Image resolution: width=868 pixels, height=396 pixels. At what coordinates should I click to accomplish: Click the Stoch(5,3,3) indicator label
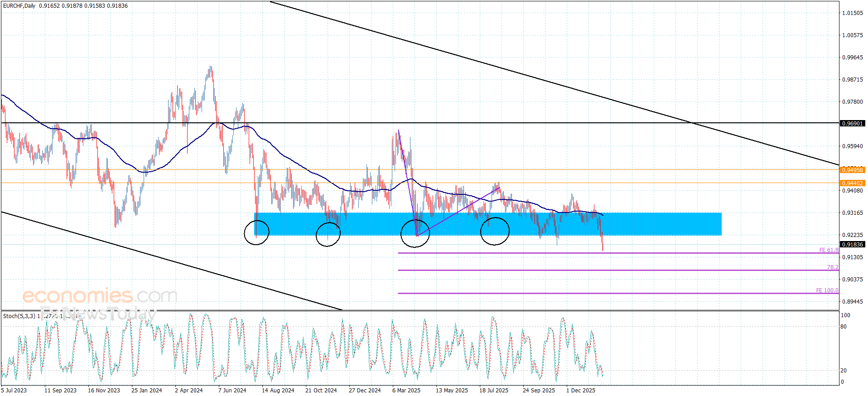pyautogui.click(x=19, y=316)
